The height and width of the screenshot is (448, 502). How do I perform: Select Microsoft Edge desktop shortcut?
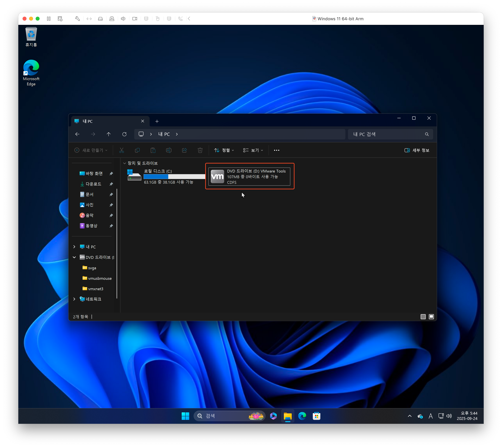tap(31, 73)
